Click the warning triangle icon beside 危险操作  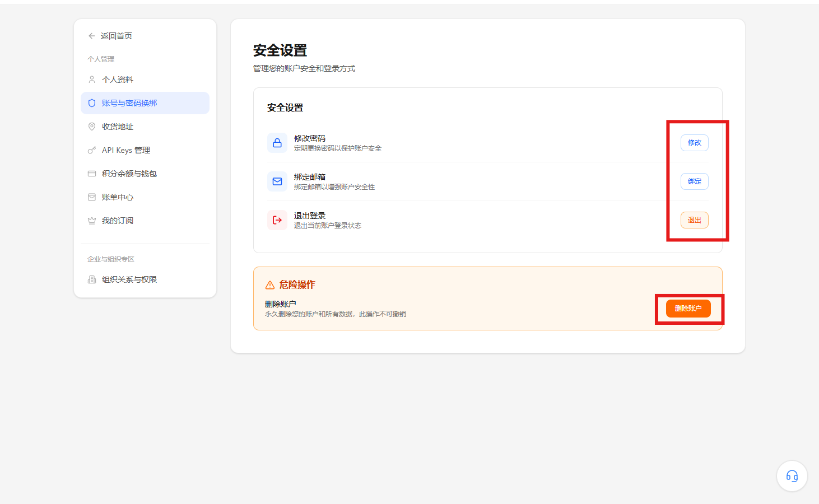[270, 285]
